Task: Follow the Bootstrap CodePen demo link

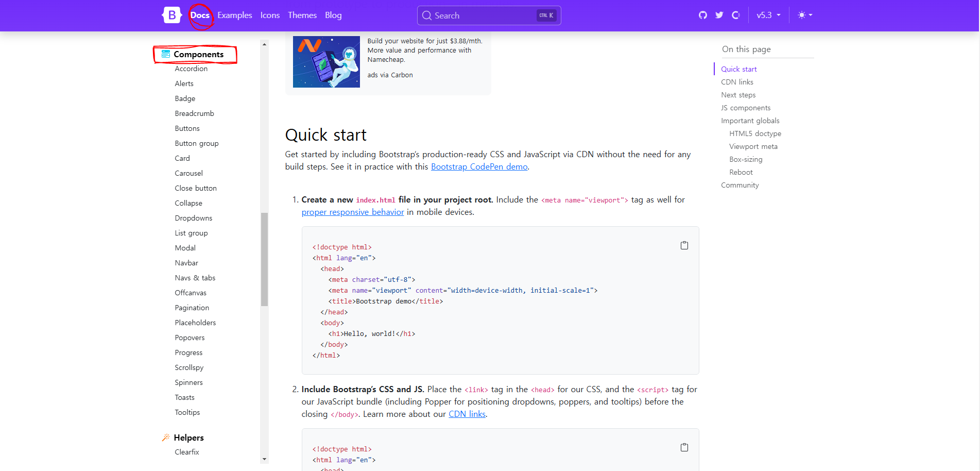Action: (479, 167)
